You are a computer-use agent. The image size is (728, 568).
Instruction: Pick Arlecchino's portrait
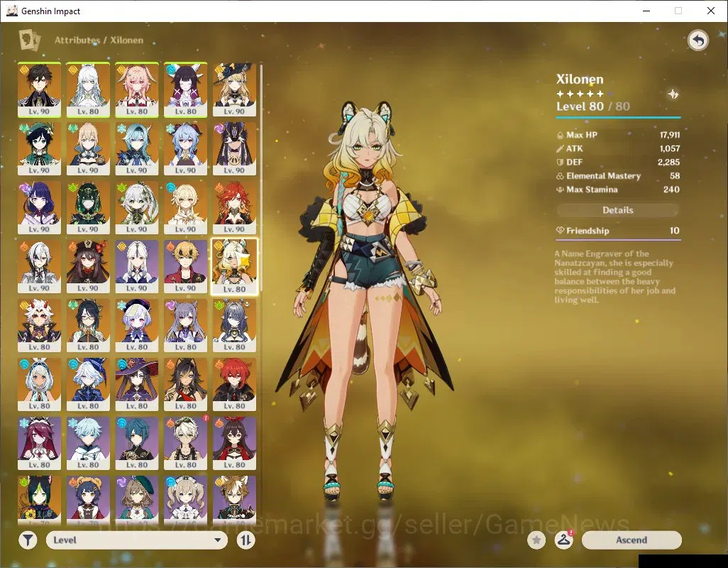point(40,266)
